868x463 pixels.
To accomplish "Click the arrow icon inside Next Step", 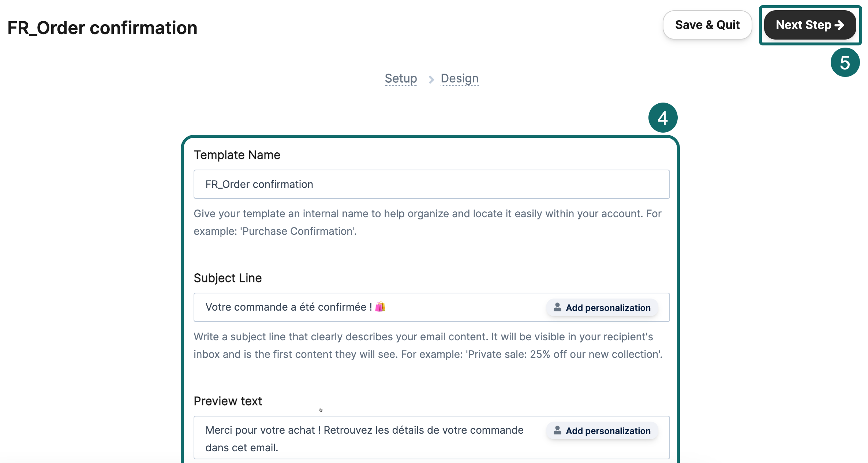I will pyautogui.click(x=839, y=25).
